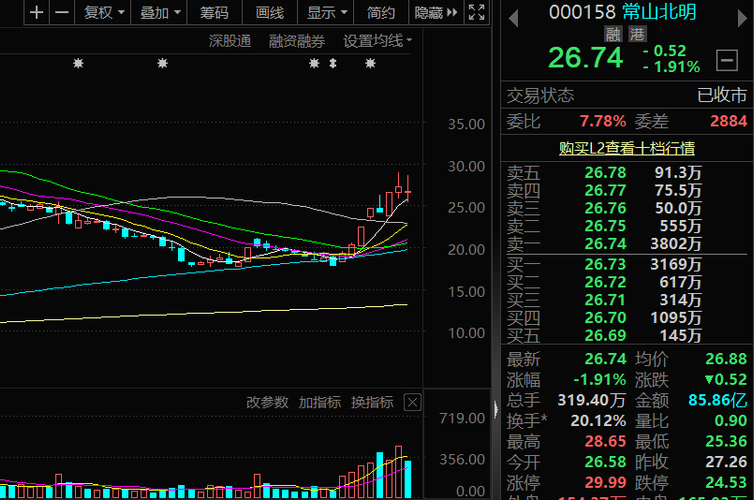This screenshot has height=500, width=754.
Task: Click the 卖一 price 26.74
Action: click(605, 244)
